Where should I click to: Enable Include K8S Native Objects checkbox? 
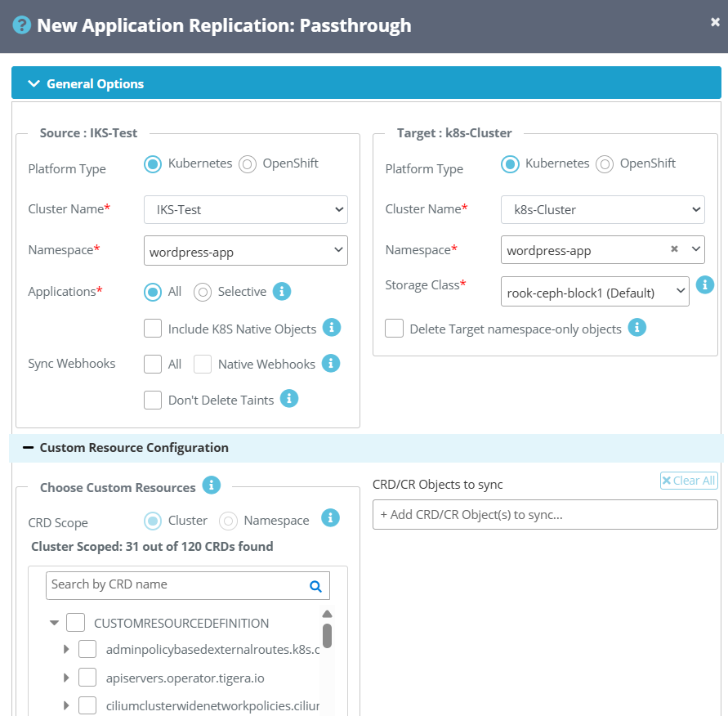point(153,328)
